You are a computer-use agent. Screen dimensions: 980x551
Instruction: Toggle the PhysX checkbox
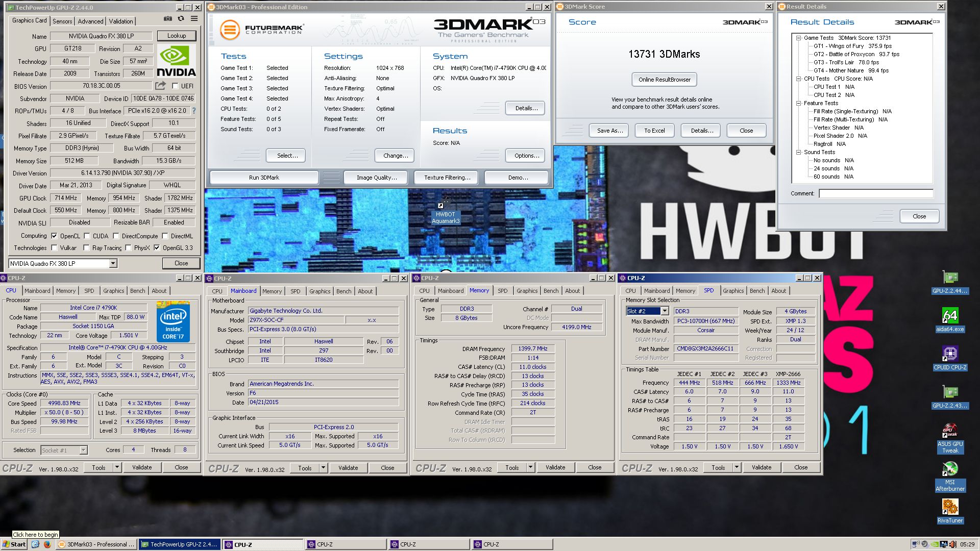coord(128,248)
